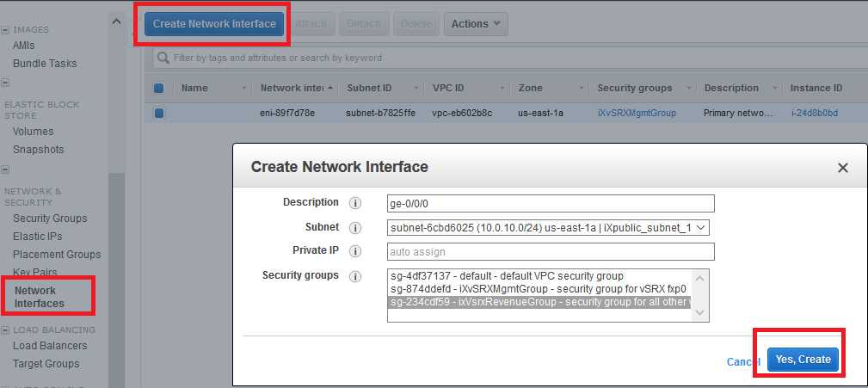This screenshot has width=868, height=388.
Task: Toggle checkbox for eni-89f7d78e row
Action: click(x=158, y=113)
